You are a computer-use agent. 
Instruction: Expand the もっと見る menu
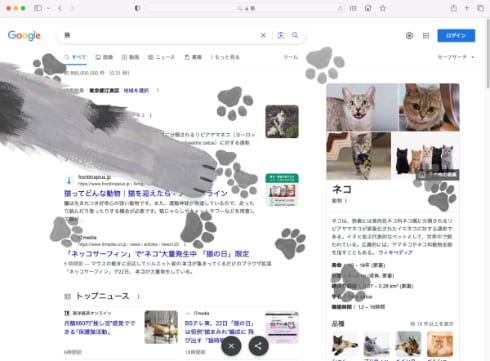[x=225, y=57]
